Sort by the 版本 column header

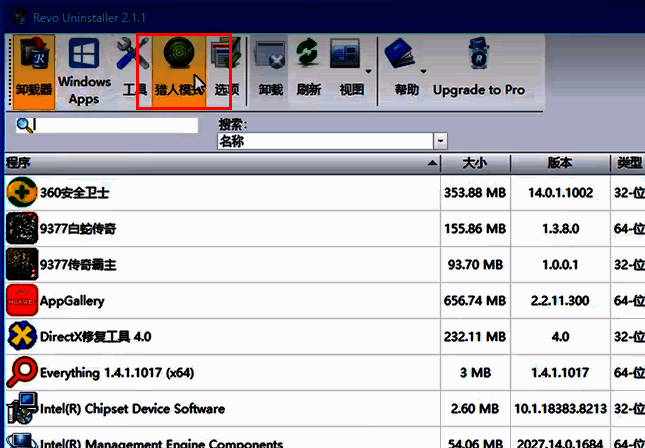[x=560, y=164]
